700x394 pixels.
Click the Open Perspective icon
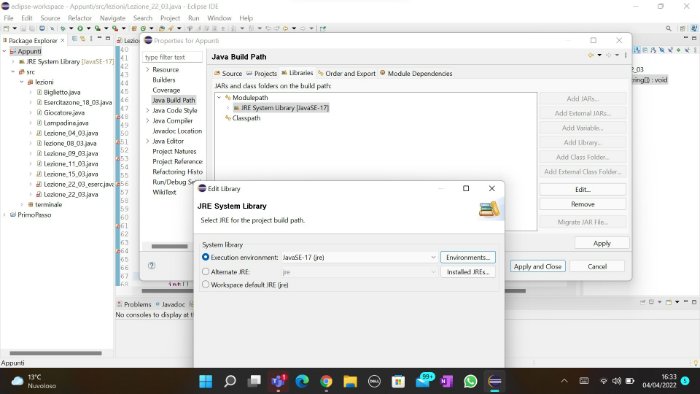(682, 28)
